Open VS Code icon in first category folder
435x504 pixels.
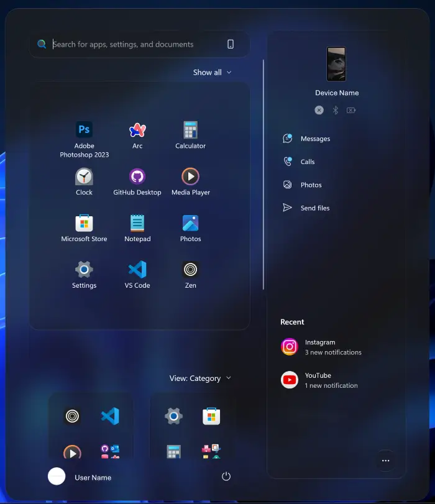(110, 416)
